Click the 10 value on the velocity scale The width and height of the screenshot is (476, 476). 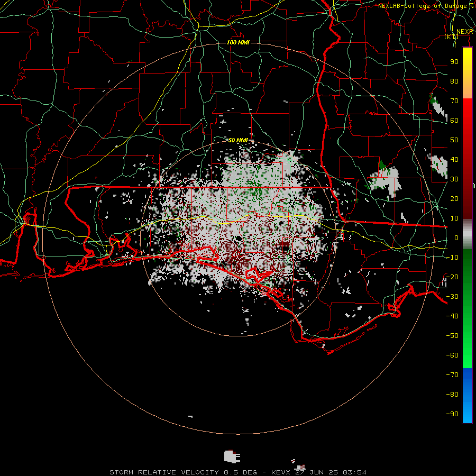pyautogui.click(x=454, y=218)
